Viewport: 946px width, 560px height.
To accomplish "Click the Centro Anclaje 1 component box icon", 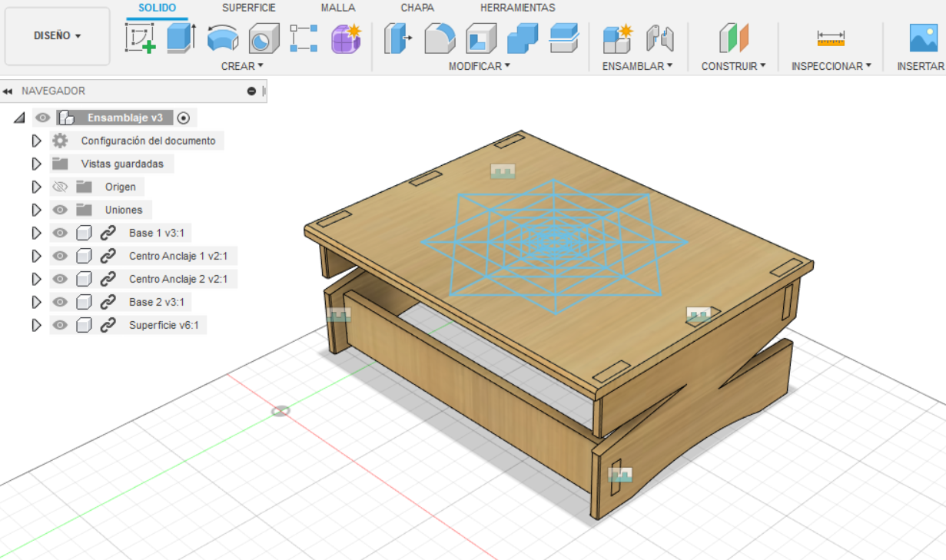I will click(x=85, y=256).
